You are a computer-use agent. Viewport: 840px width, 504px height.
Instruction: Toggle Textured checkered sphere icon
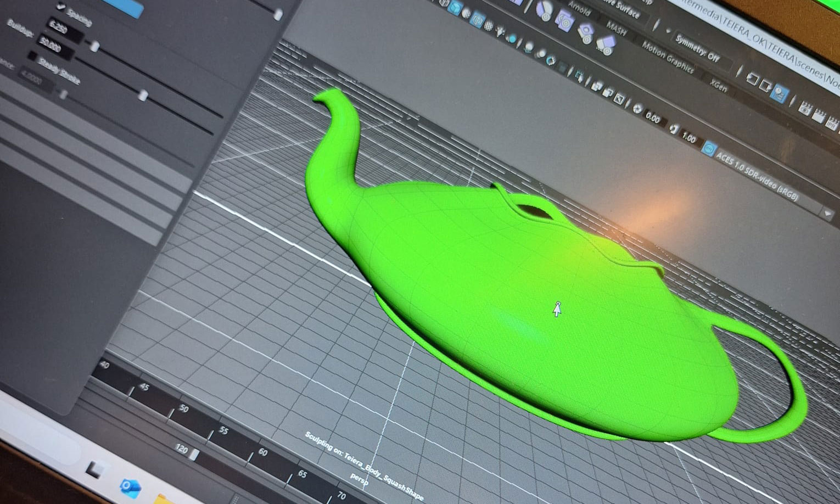pyautogui.click(x=489, y=25)
